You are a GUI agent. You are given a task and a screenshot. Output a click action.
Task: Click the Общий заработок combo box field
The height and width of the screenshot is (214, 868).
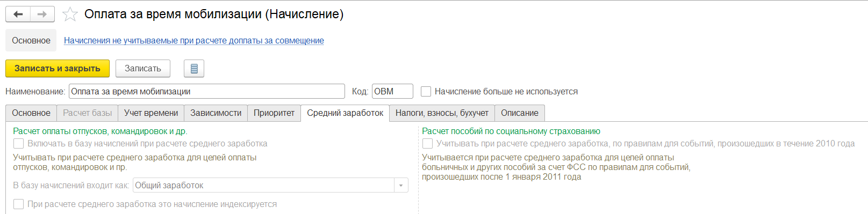[x=270, y=186]
